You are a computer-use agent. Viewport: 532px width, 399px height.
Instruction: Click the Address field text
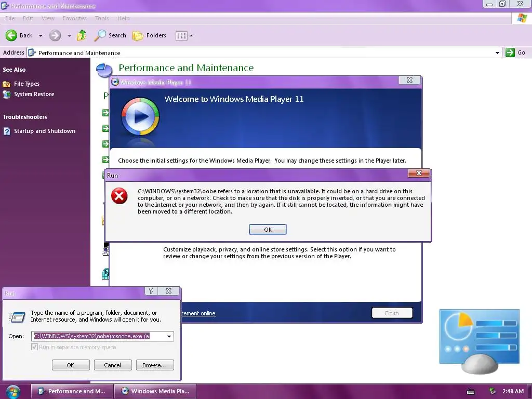pos(79,53)
